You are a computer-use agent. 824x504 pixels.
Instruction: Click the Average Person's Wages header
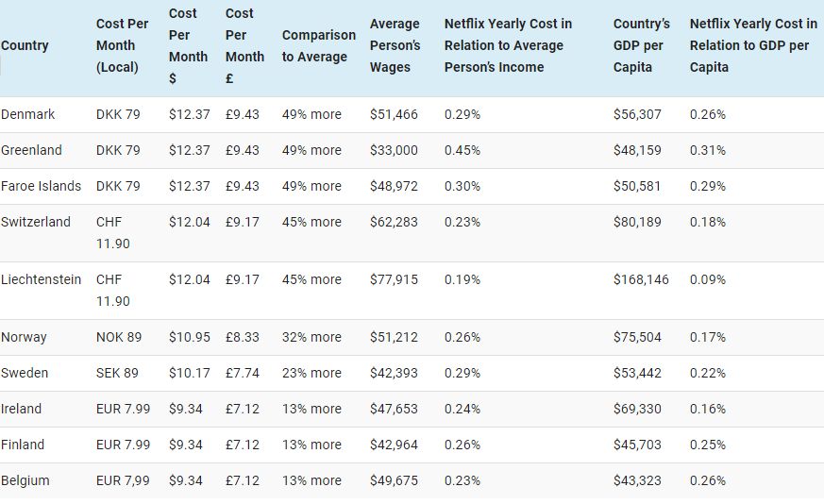pos(395,45)
